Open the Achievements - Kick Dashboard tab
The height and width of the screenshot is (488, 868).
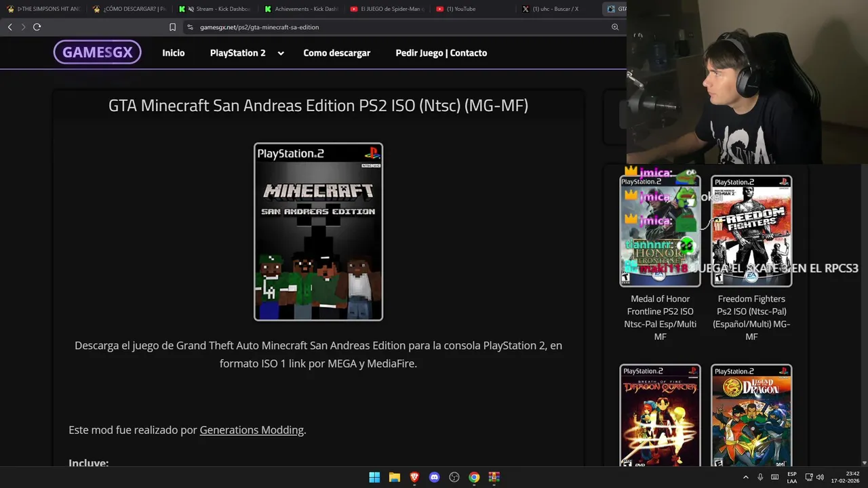pos(302,9)
